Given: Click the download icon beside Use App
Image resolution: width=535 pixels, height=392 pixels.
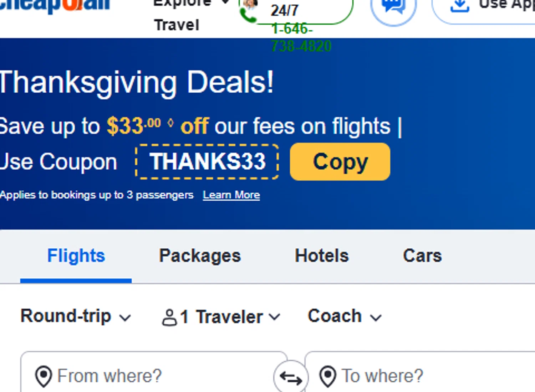Looking at the screenshot, I should tap(459, 6).
